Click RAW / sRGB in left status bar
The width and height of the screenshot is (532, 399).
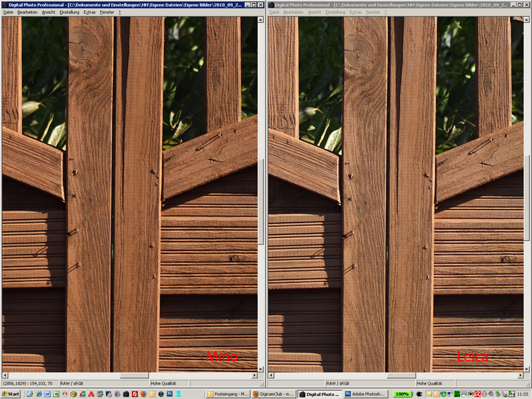tap(71, 383)
